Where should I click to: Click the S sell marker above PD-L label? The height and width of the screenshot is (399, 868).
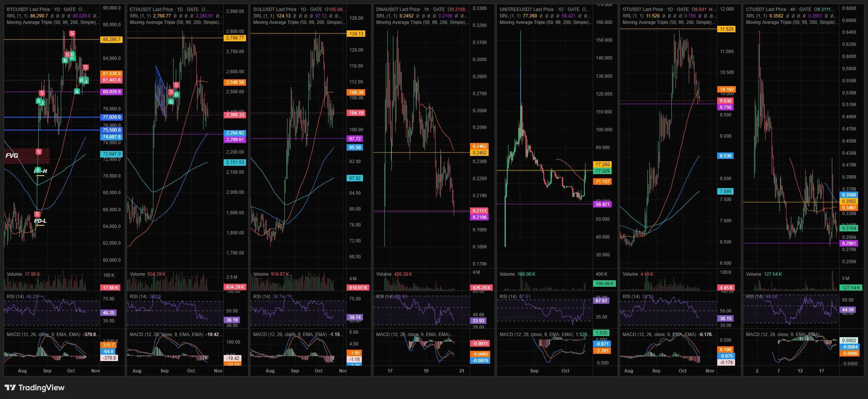tap(37, 214)
